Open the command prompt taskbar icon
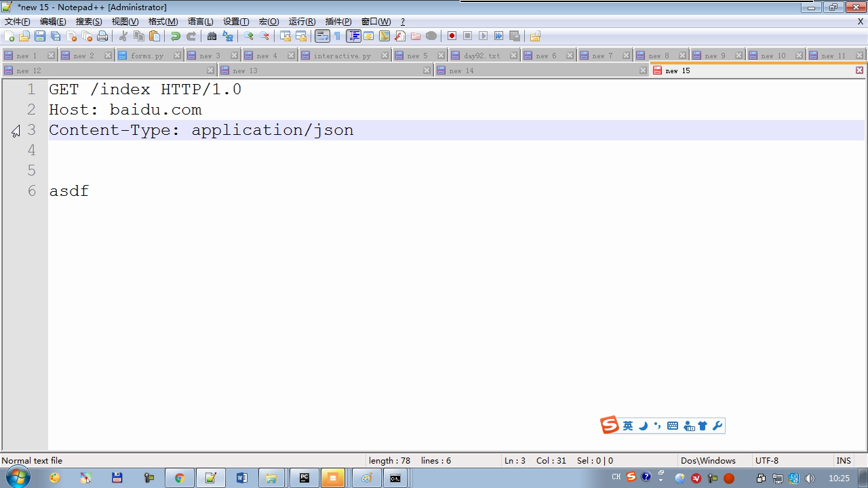The width and height of the screenshot is (868, 488). tap(395, 478)
